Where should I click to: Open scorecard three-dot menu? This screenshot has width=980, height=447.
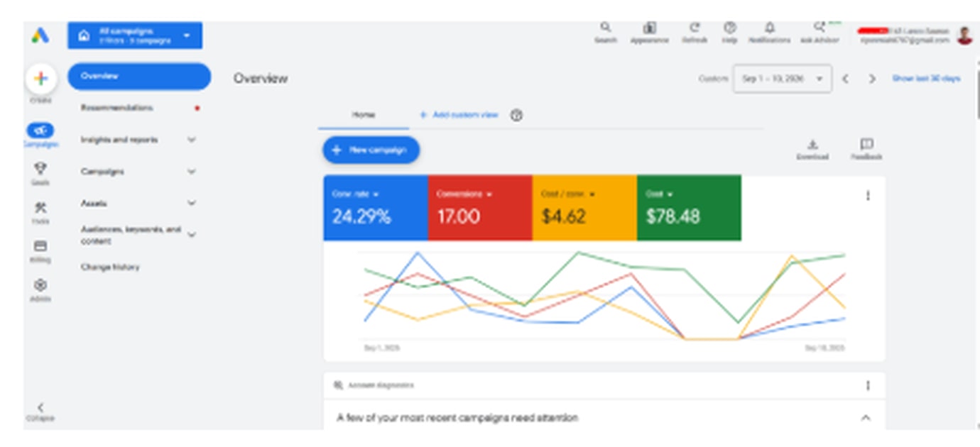[x=867, y=196]
